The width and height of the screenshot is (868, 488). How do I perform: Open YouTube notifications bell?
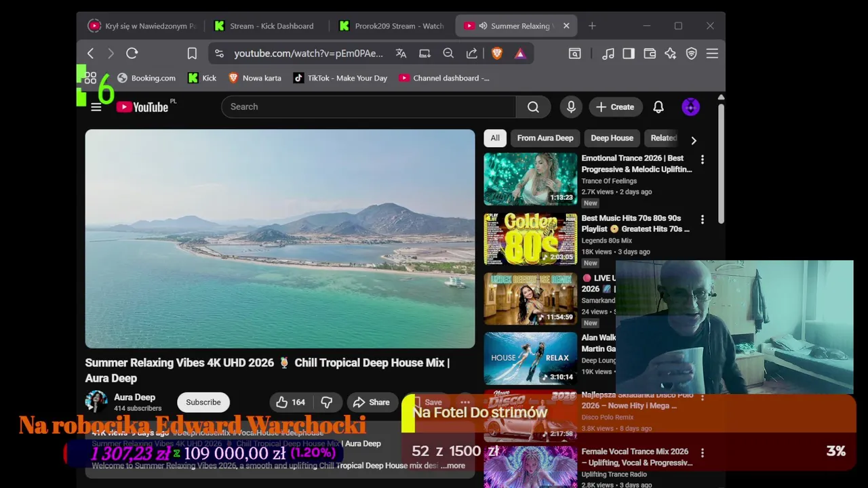point(658,107)
